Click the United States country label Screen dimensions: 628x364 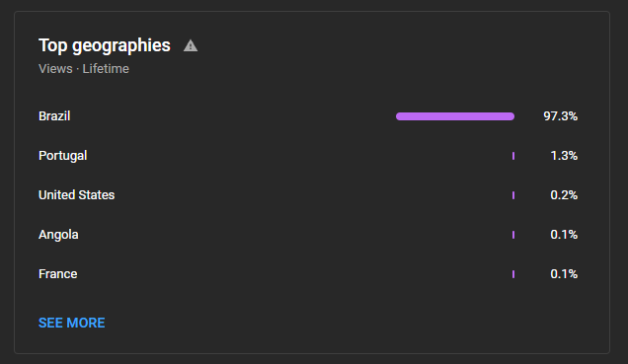pyautogui.click(x=76, y=194)
